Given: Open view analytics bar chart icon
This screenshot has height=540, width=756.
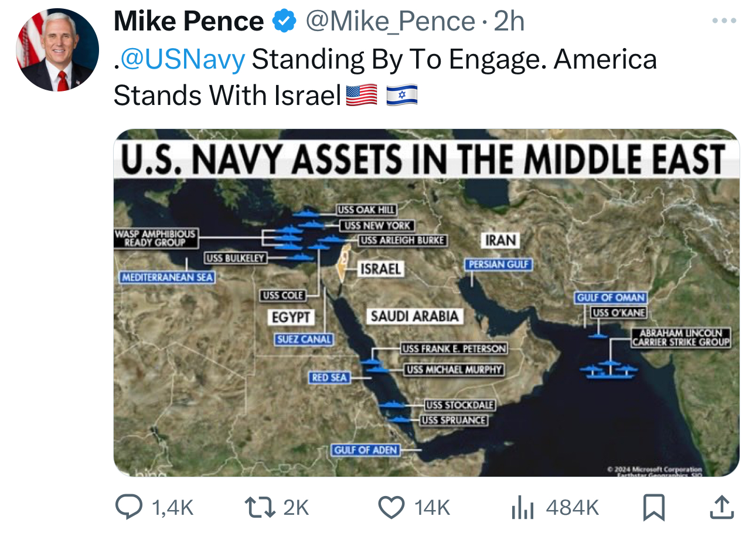Looking at the screenshot, I should [523, 508].
